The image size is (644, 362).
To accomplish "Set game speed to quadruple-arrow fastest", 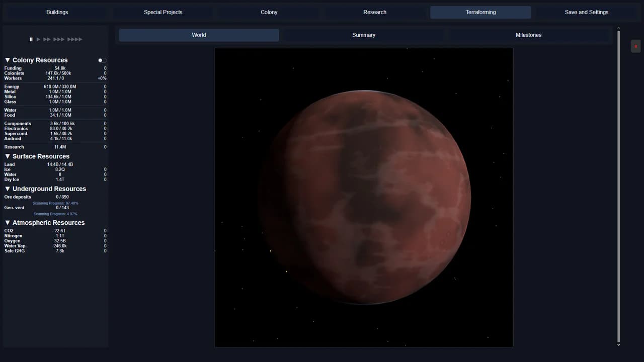I will pos(74,39).
